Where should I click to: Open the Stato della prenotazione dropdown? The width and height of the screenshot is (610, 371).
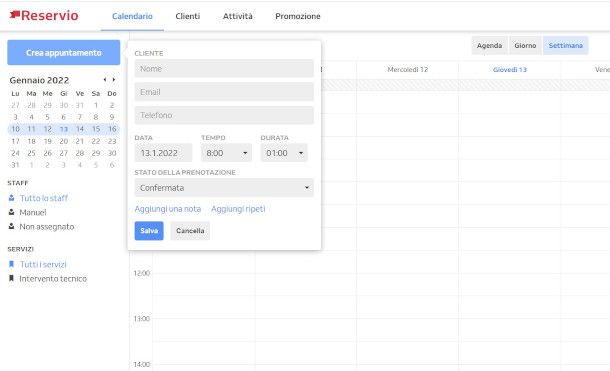pos(224,187)
